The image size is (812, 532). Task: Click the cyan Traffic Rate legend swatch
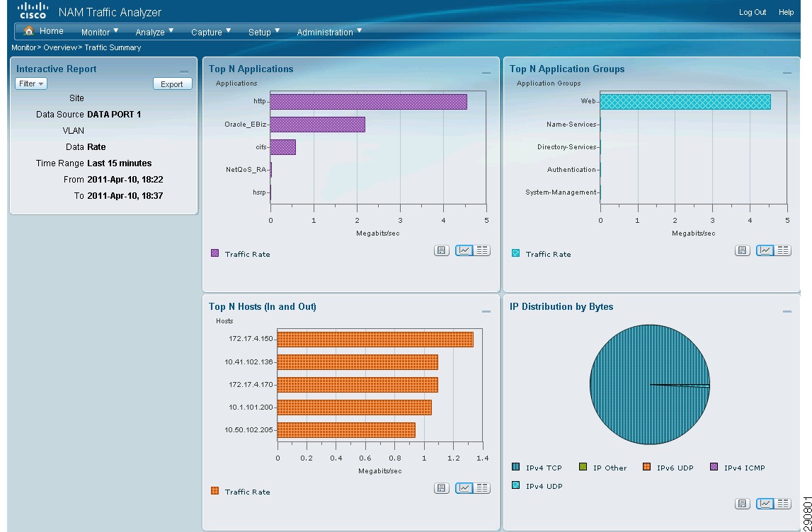click(x=515, y=253)
